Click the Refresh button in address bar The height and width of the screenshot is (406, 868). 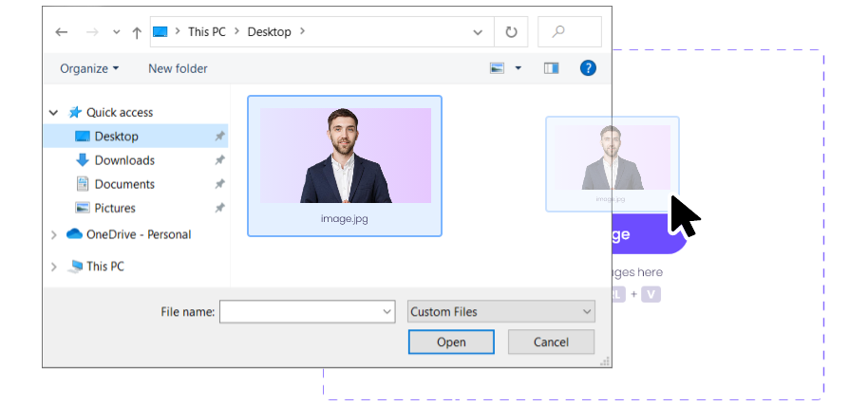[511, 31]
